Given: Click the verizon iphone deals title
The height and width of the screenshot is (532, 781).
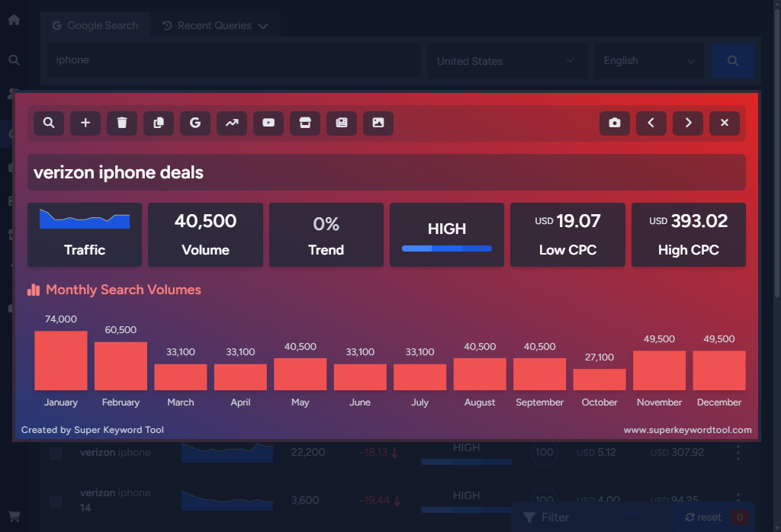Looking at the screenshot, I should coord(118,173).
